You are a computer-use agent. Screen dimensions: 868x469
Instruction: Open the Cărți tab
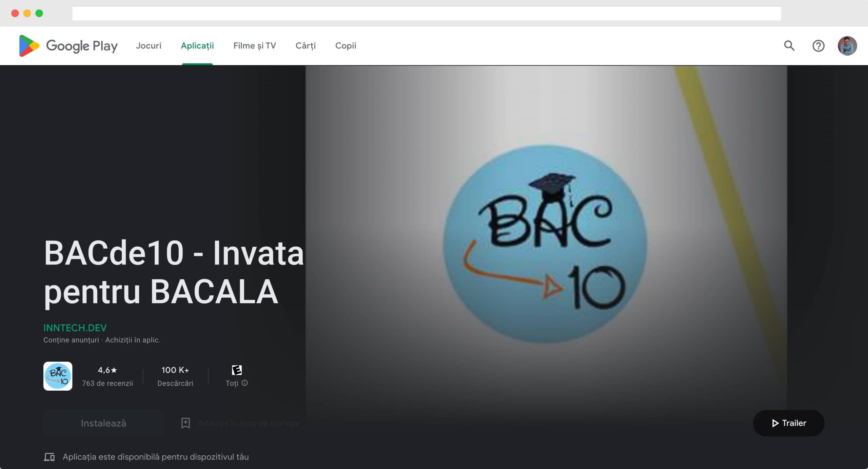pyautogui.click(x=305, y=45)
